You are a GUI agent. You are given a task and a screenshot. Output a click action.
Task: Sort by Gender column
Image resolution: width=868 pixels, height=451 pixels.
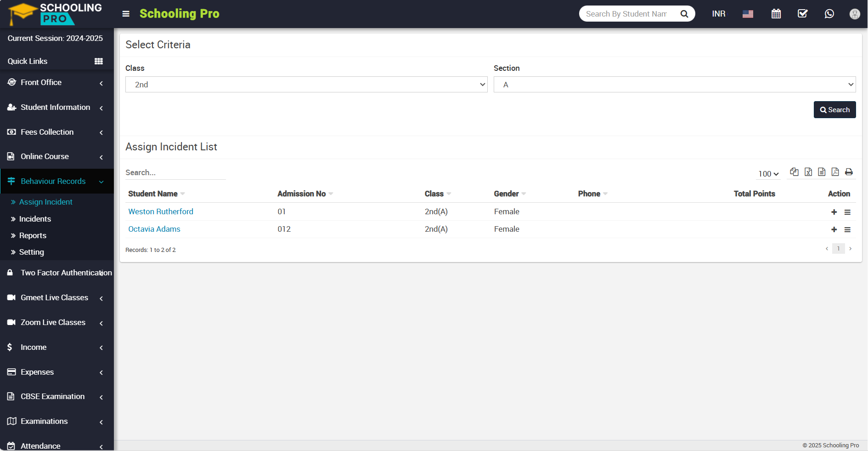coord(510,194)
